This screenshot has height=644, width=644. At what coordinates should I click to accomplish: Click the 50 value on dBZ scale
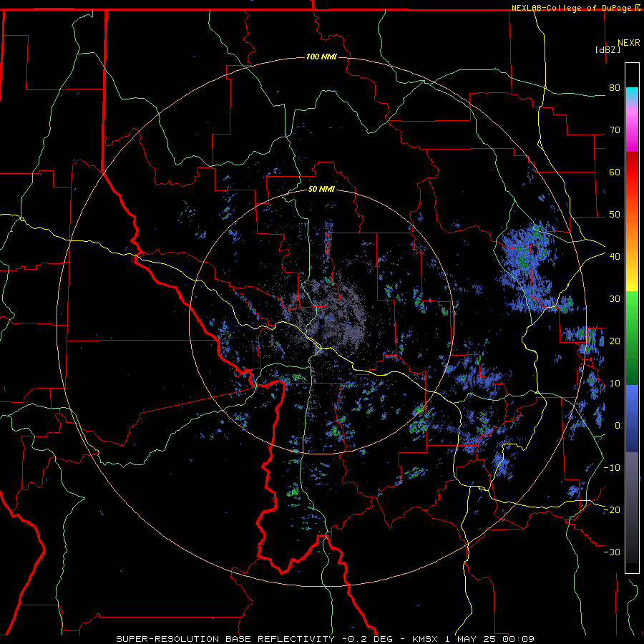(615, 215)
